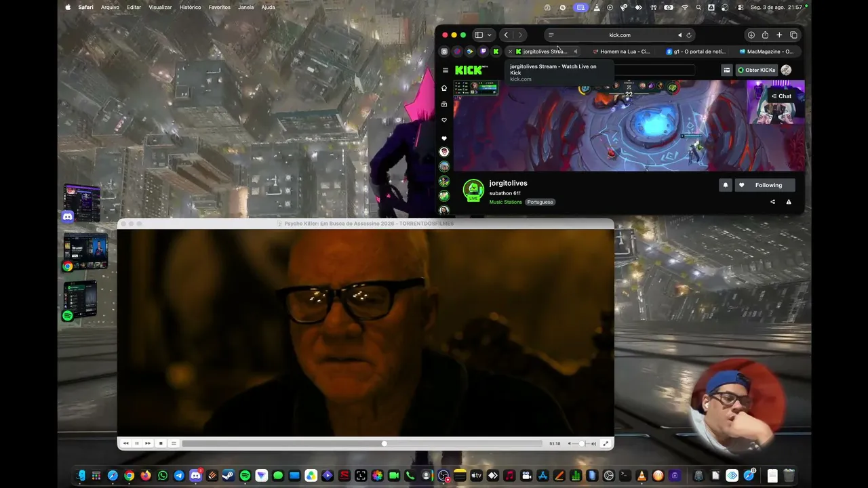Open Steam from the Dock

coord(229,476)
